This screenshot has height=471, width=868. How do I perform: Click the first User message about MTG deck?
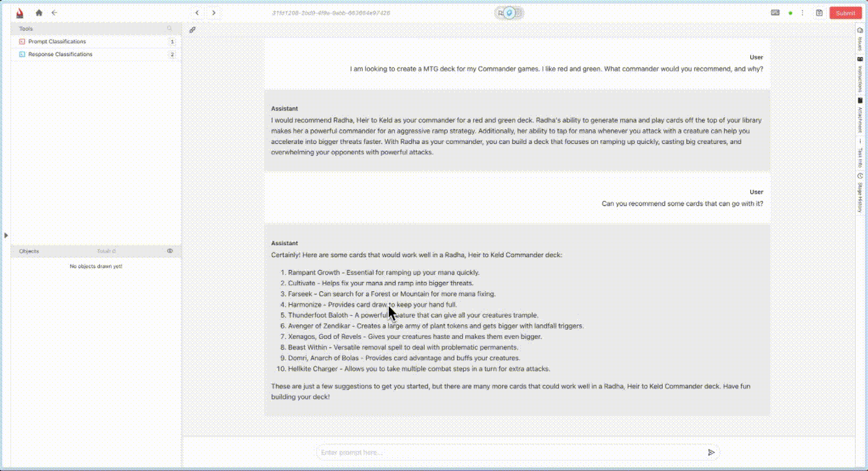pyautogui.click(x=556, y=69)
